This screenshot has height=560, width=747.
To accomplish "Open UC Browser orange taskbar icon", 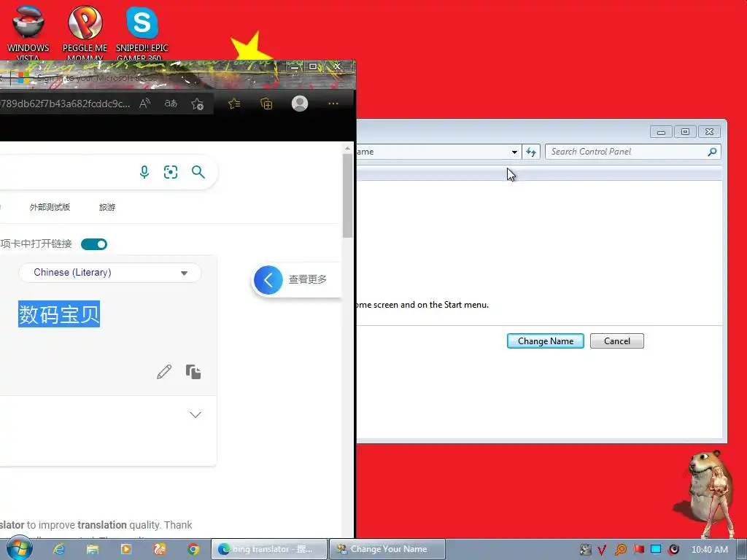I will 160,549.
